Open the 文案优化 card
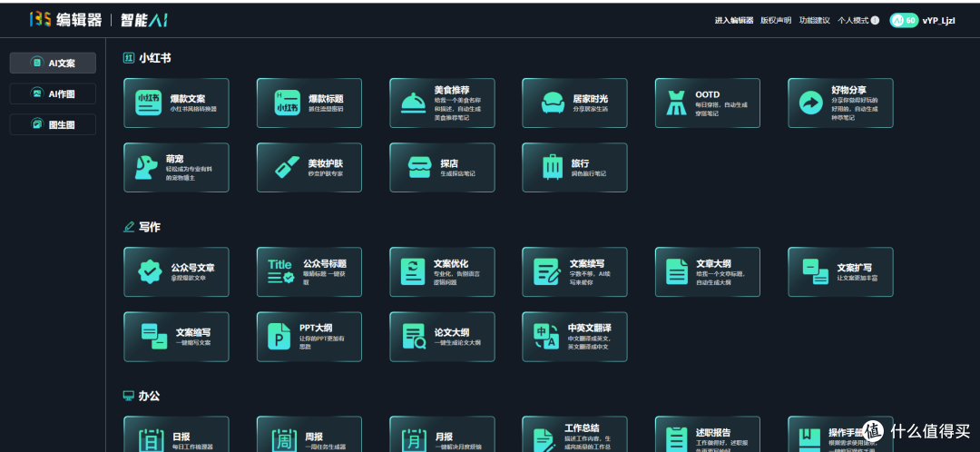This screenshot has width=980, height=452. (442, 272)
